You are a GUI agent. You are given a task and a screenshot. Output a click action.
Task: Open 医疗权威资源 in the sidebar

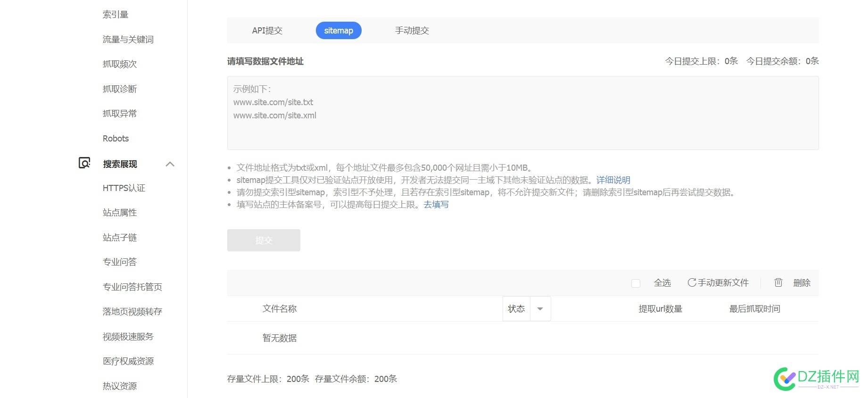click(128, 361)
